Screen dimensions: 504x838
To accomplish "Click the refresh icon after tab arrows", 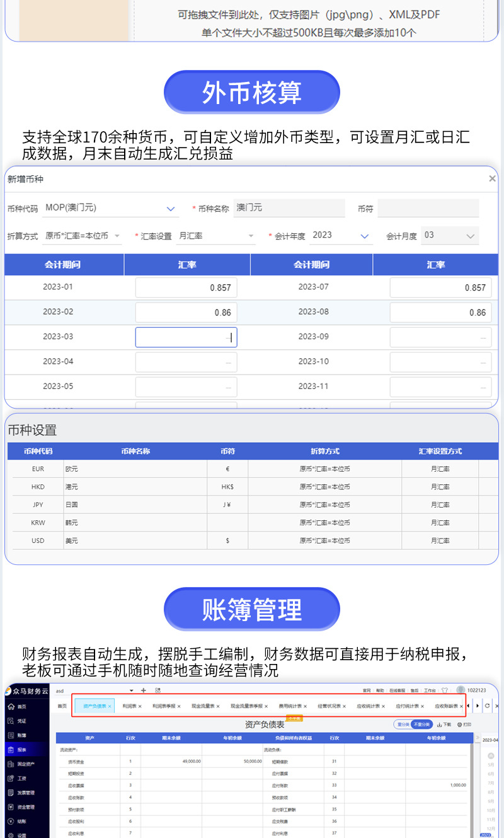I will (487, 706).
